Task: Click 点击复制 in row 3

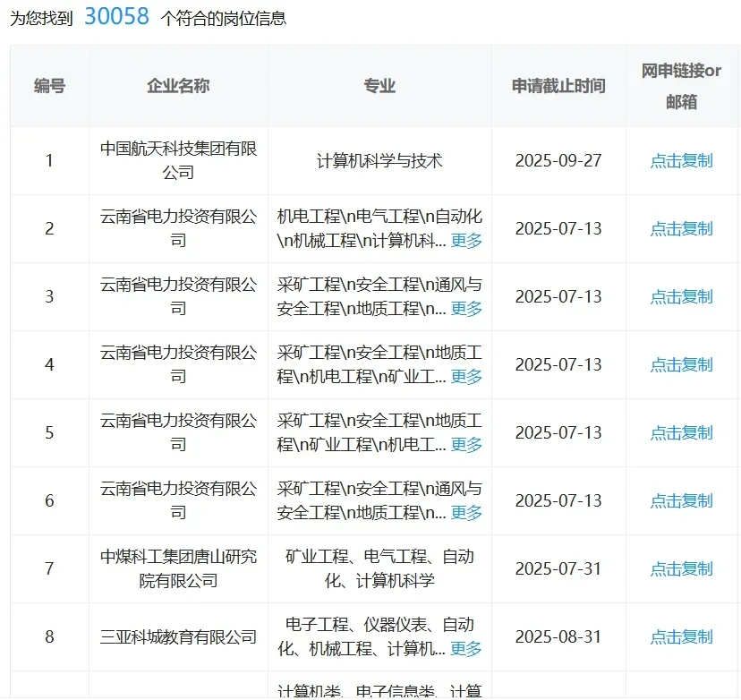Action: pyautogui.click(x=681, y=297)
